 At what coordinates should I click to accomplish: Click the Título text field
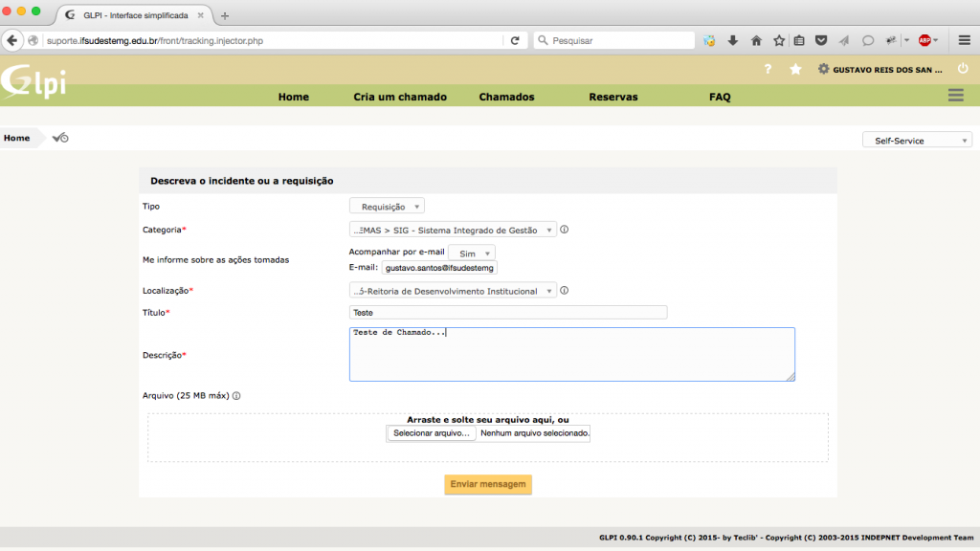tap(508, 313)
